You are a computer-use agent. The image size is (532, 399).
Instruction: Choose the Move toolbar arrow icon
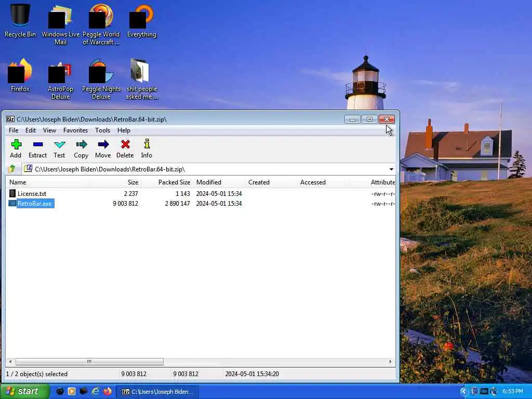point(103,144)
